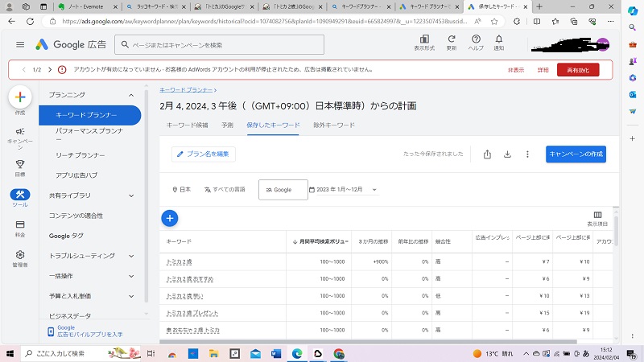Click the 作成 create plus button

pos(20,97)
